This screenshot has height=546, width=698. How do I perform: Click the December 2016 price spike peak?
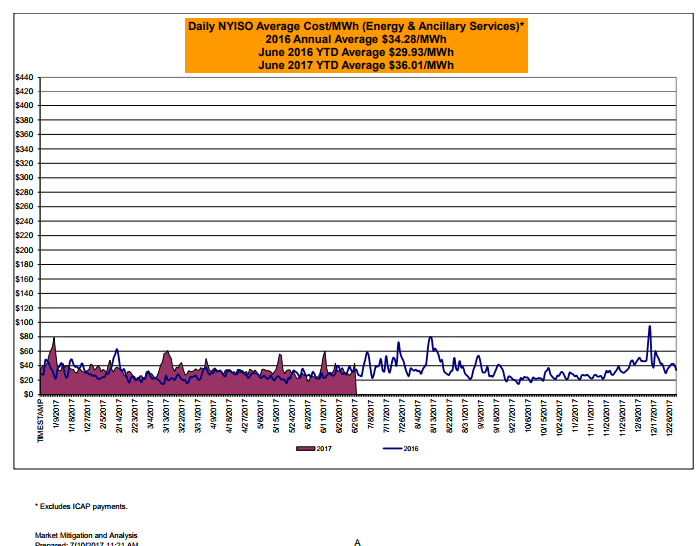pyautogui.click(x=649, y=326)
